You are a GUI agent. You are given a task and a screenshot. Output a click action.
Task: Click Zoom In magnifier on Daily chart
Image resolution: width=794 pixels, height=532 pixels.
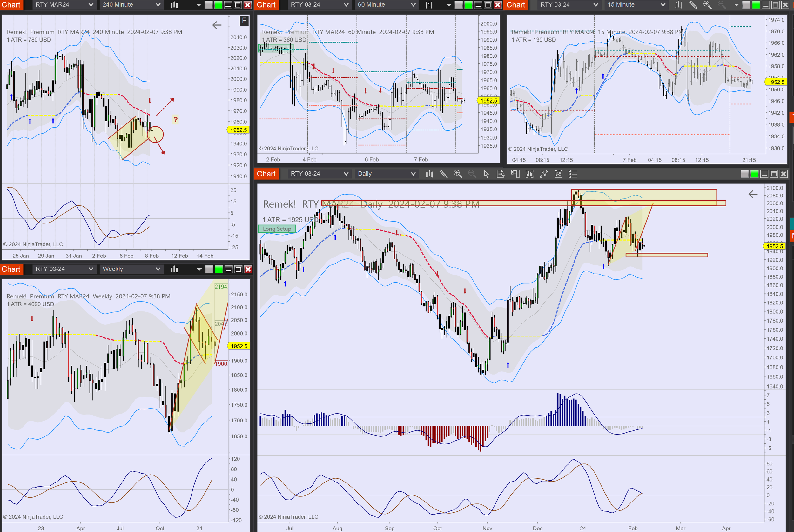(458, 174)
